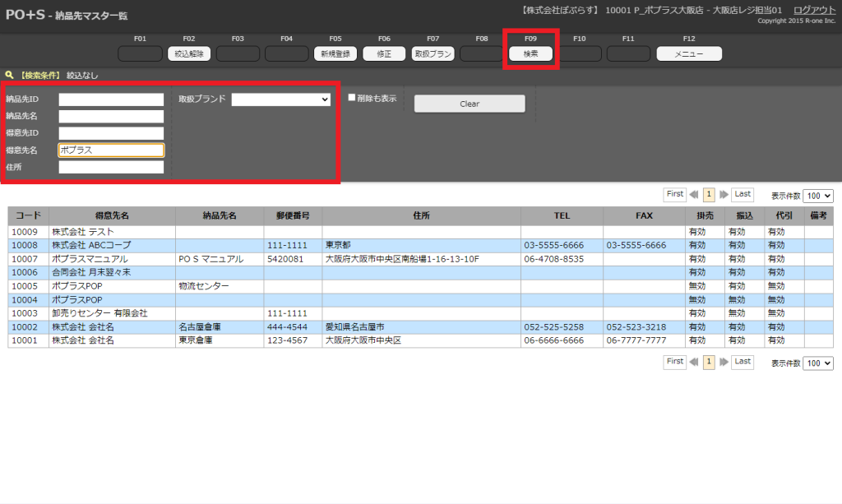This screenshot has width=842, height=504.
Task: Click the Clear button
Action: point(469,104)
